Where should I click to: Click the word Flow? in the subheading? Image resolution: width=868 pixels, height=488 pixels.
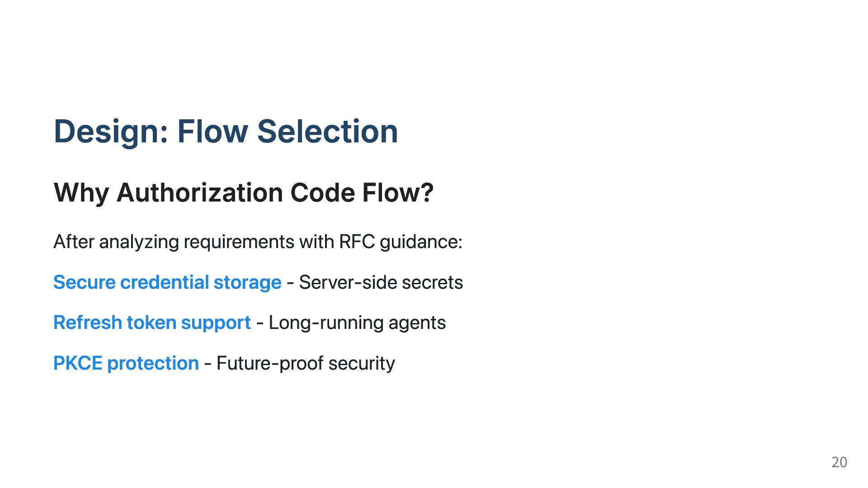398,192
